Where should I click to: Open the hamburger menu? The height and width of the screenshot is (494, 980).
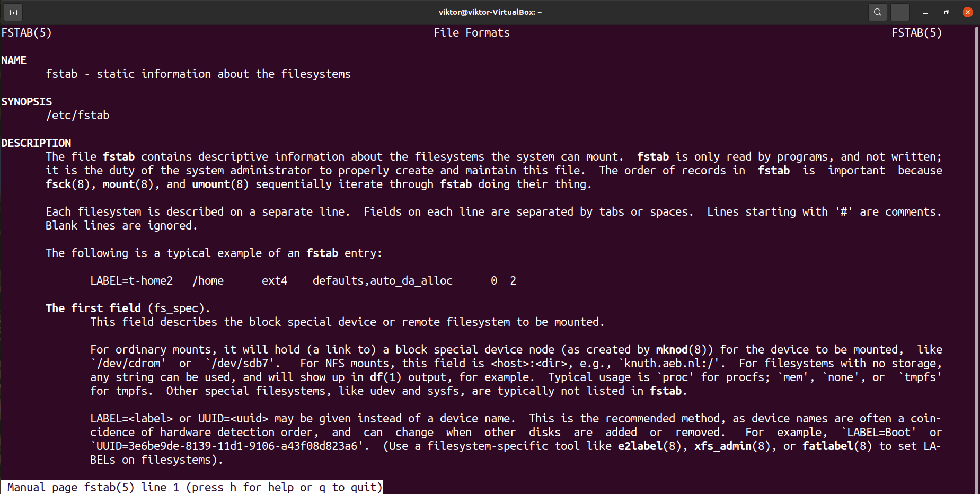pyautogui.click(x=899, y=12)
